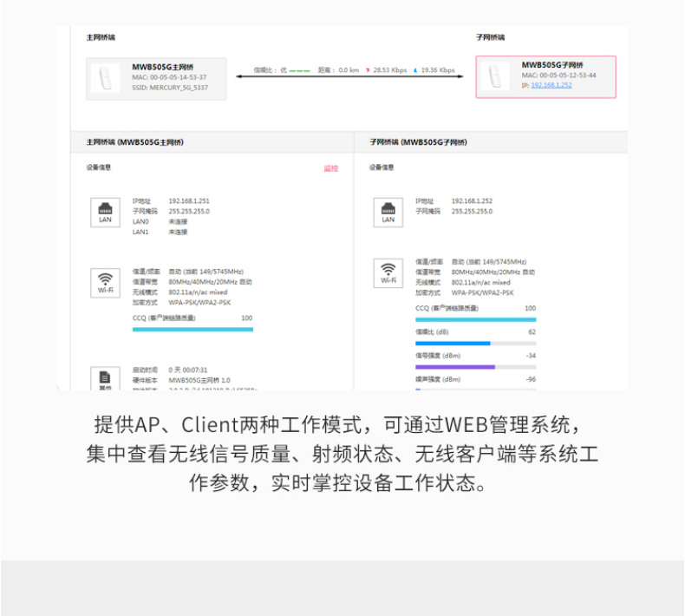This screenshot has width=685, height=616.
Task: Click the IP address value 192.168.1.251
Action: (x=189, y=201)
